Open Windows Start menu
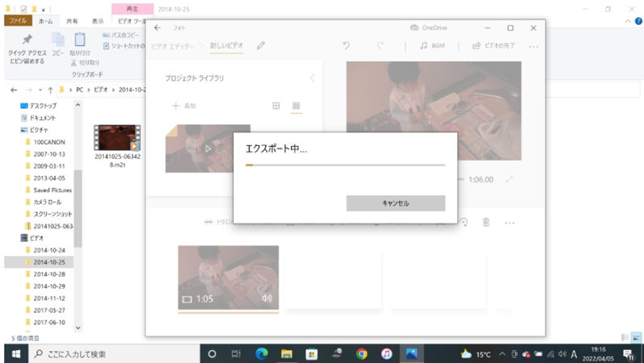The height and width of the screenshot is (363, 644). 16,353
